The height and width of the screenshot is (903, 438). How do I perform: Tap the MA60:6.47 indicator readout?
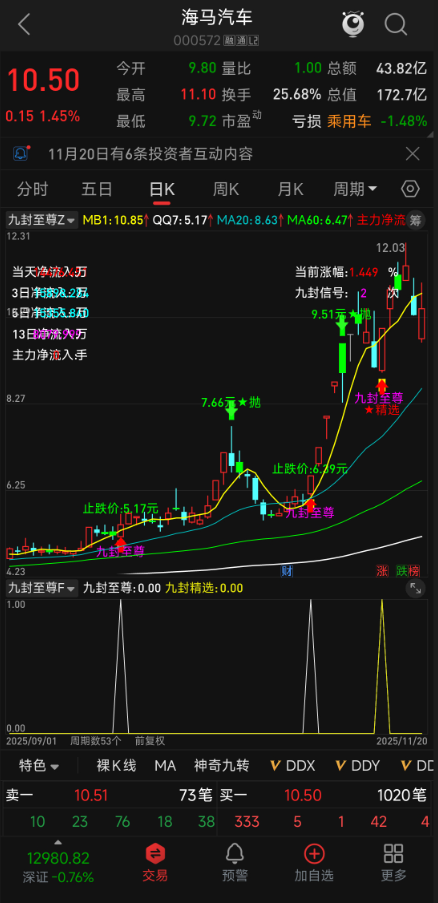(x=320, y=219)
